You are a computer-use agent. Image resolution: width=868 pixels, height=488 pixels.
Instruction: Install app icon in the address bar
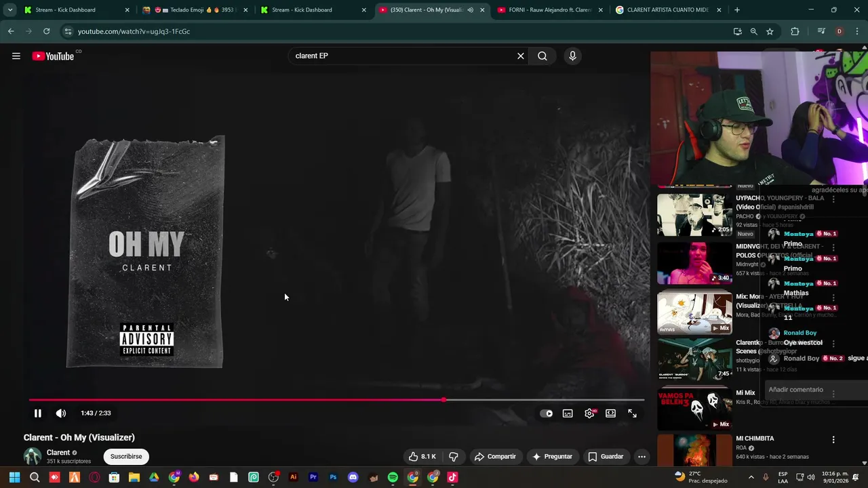pos(738,31)
